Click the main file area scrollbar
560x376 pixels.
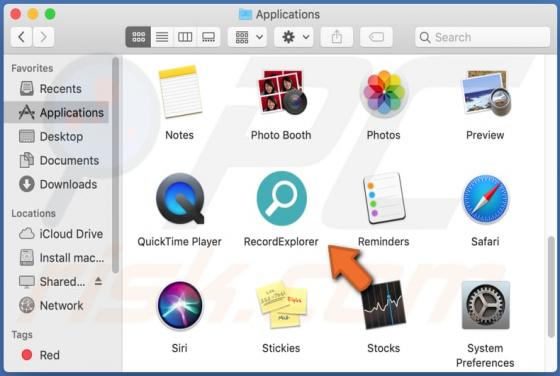pyautogui.click(x=551, y=286)
